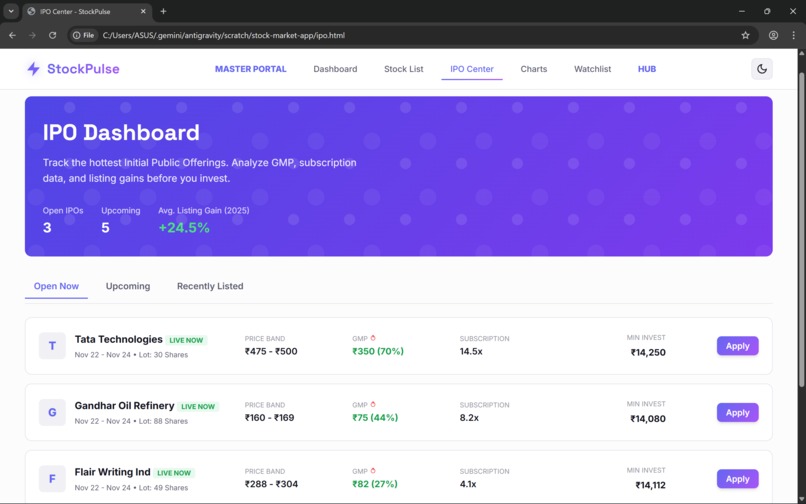Expand the tab search dropdown arrow

[11, 11]
